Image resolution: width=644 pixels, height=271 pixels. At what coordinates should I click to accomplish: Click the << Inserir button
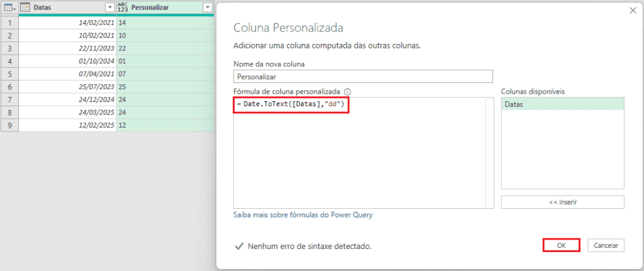coord(563,202)
